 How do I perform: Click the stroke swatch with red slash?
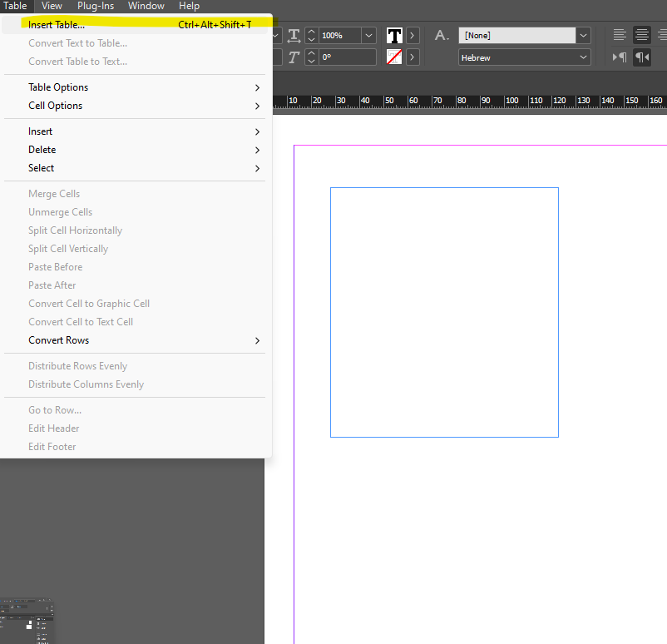pyautogui.click(x=394, y=57)
